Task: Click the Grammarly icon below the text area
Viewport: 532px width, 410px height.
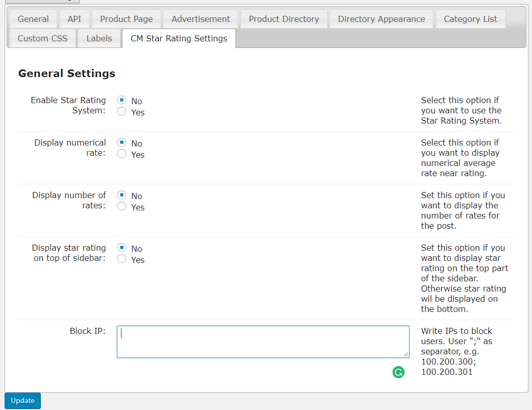Action: [x=398, y=372]
